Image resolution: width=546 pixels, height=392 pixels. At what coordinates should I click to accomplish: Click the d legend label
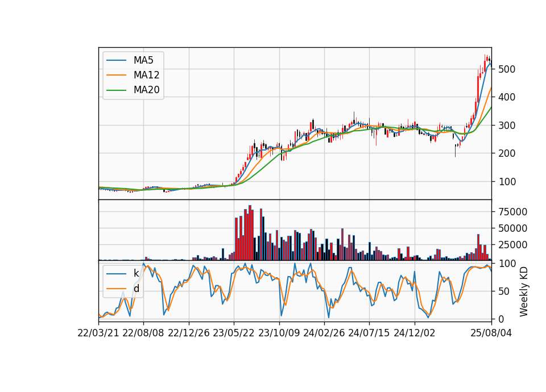pos(136,289)
